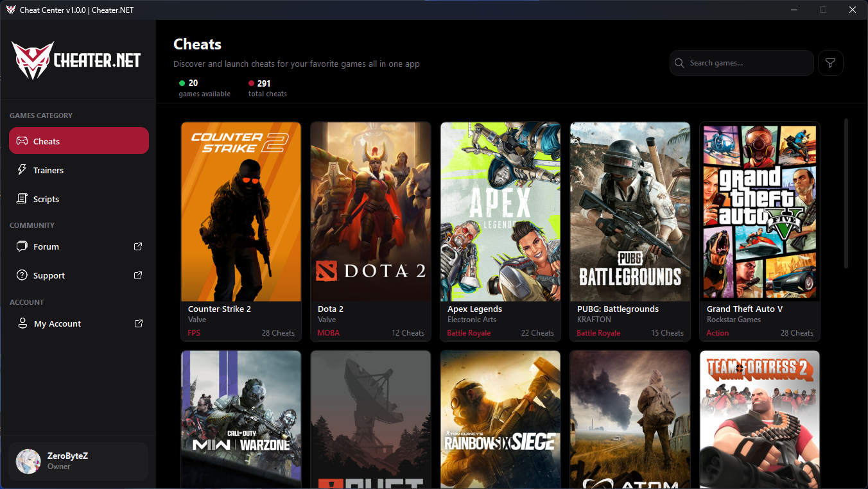Click the Dota 2 title text
The width and height of the screenshot is (868, 489).
click(x=331, y=309)
